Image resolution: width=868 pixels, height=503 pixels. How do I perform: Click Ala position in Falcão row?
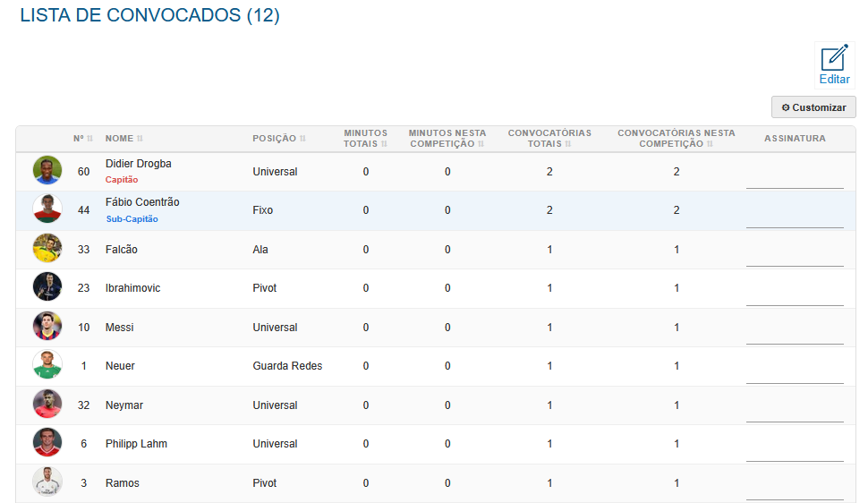[260, 250]
